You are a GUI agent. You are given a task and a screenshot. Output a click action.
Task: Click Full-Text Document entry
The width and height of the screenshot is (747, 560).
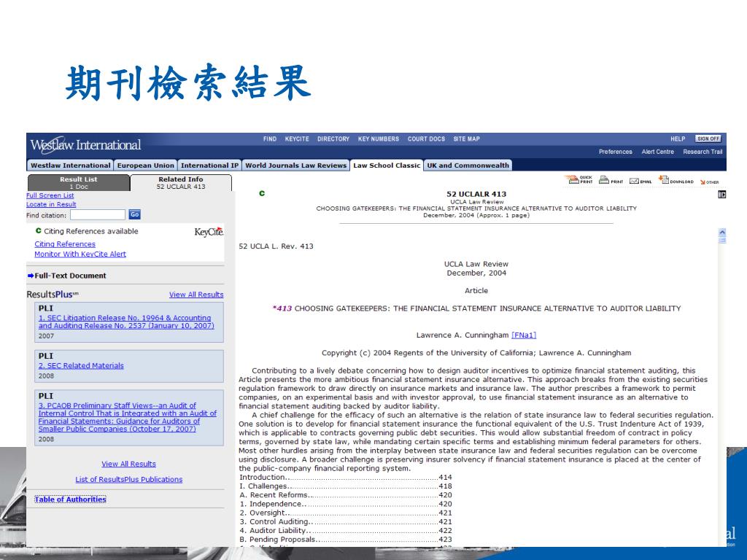(70, 276)
